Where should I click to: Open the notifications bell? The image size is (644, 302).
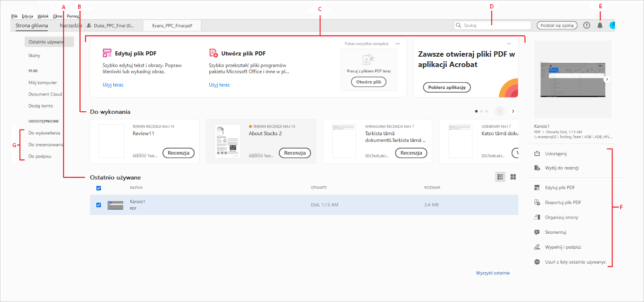click(600, 25)
